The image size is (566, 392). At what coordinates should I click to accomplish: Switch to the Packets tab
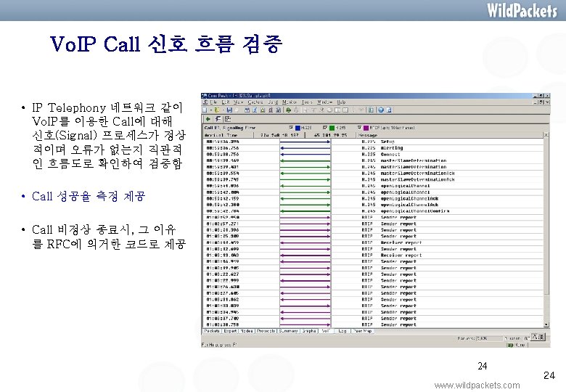(212, 331)
